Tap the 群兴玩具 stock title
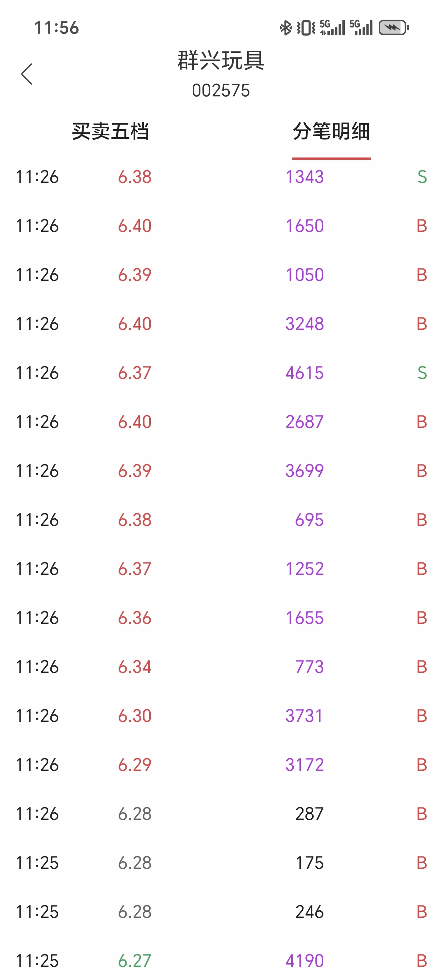The image size is (442, 980). [x=221, y=60]
